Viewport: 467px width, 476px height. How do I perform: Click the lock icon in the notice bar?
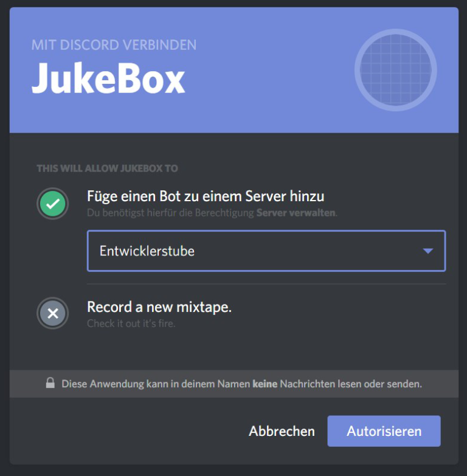(x=50, y=383)
